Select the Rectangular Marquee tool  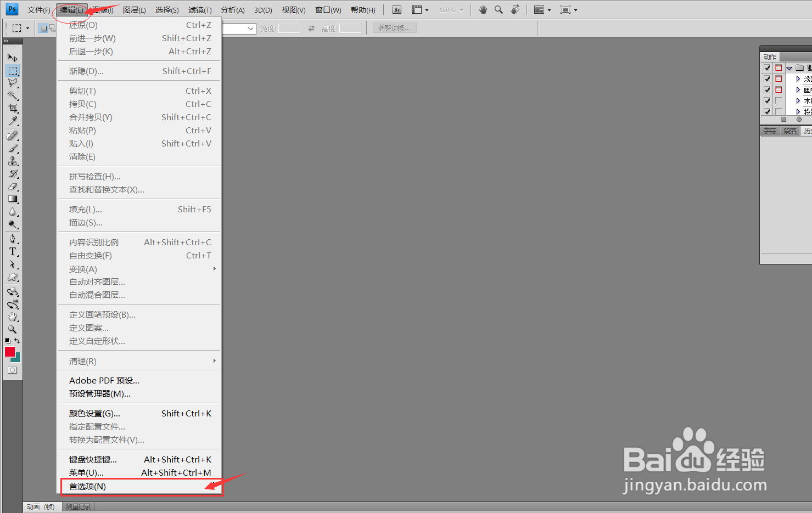click(x=12, y=70)
